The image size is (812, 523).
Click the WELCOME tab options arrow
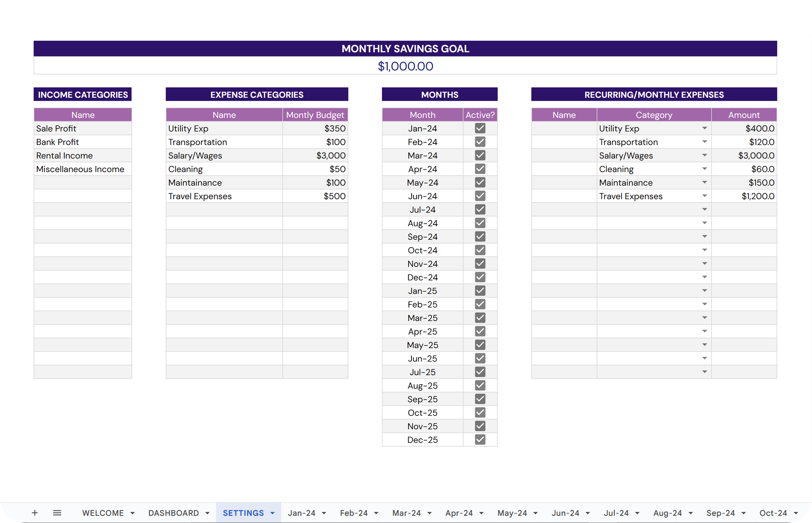tap(132, 513)
